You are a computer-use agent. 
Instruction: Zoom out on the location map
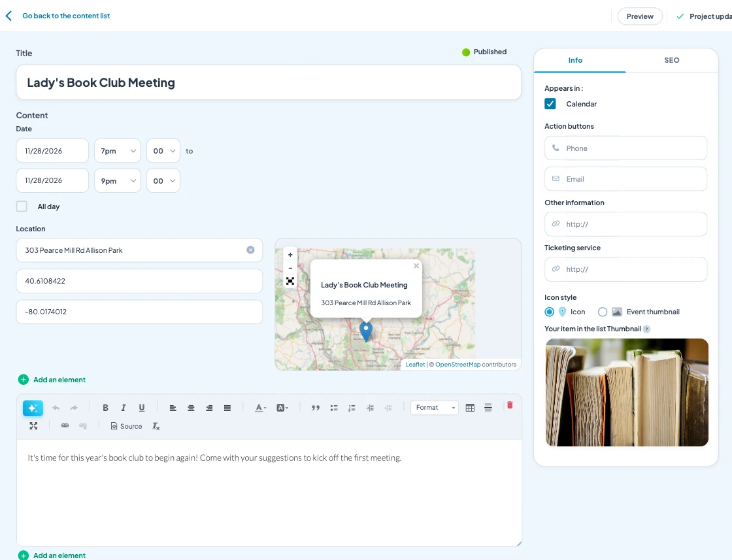[290, 268]
